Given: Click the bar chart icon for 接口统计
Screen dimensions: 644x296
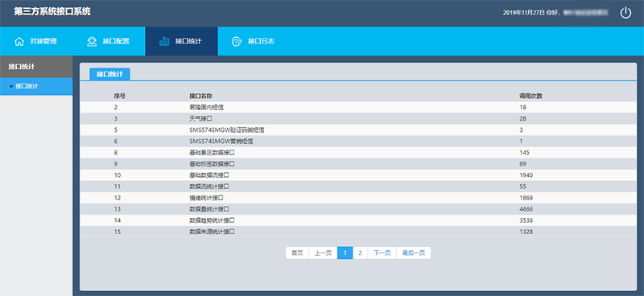Looking at the screenshot, I should [164, 41].
